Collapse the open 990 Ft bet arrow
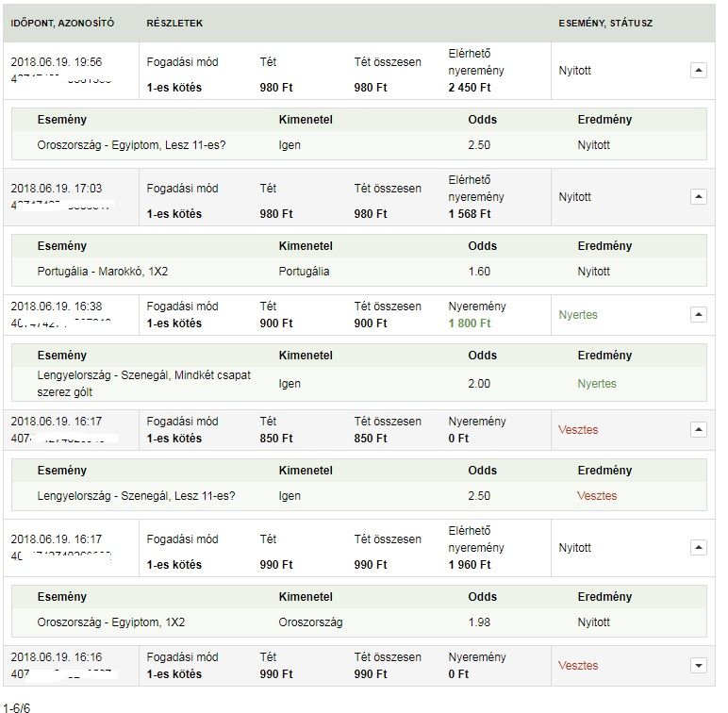The width and height of the screenshot is (728, 713). click(x=698, y=547)
